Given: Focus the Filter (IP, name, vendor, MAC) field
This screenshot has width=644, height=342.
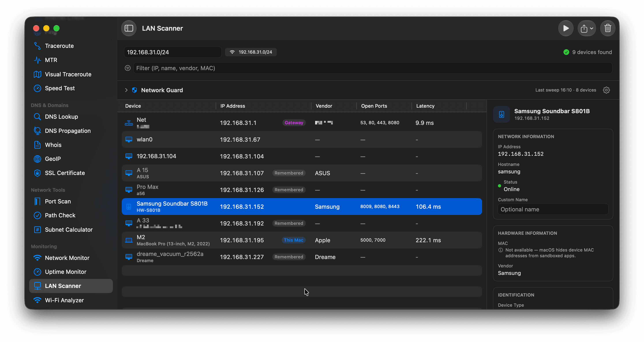Looking at the screenshot, I should [x=373, y=68].
